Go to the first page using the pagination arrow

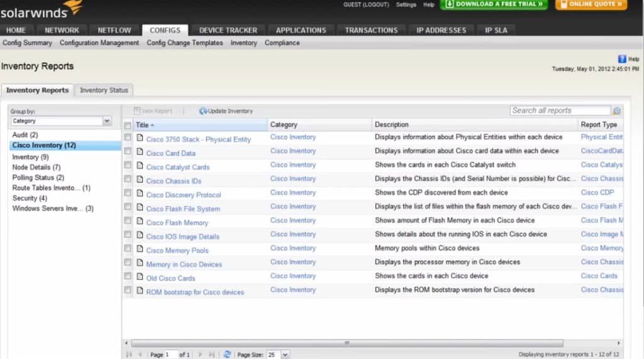pyautogui.click(x=129, y=354)
